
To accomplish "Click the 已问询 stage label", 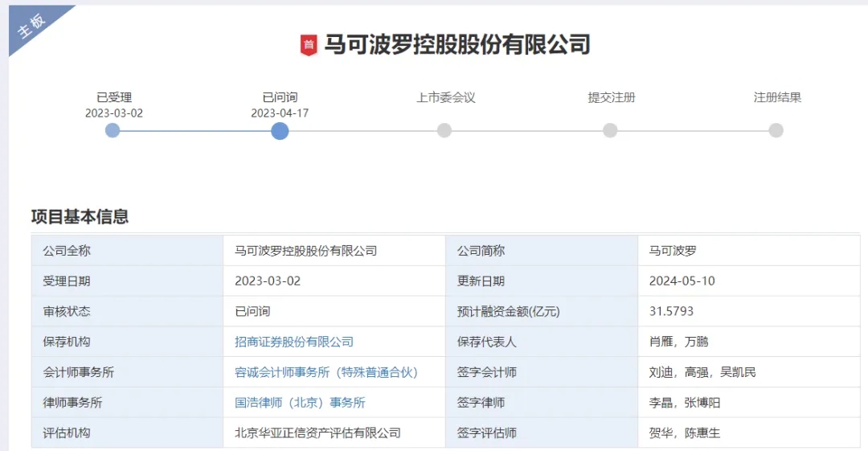I will [x=280, y=97].
